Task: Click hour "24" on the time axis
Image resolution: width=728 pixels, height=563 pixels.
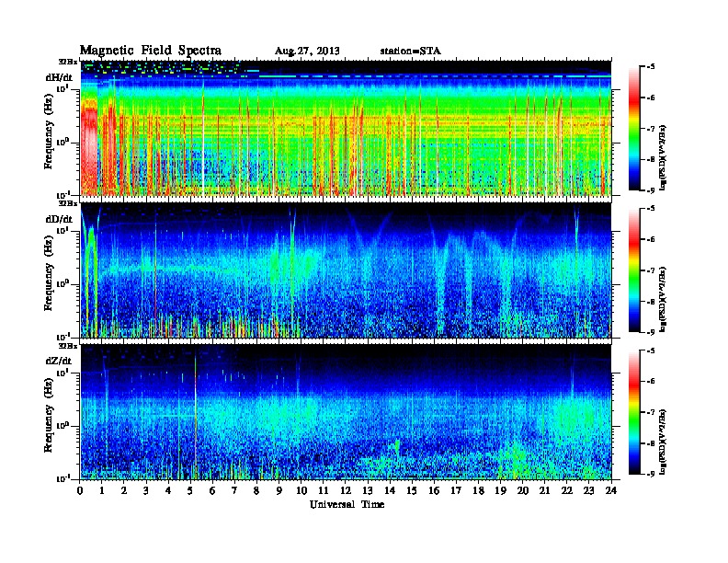Action: [x=611, y=491]
